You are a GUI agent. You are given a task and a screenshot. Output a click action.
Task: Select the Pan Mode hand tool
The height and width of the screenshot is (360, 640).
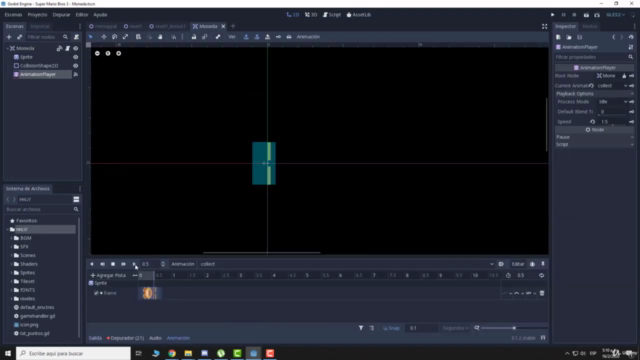[x=160, y=37]
